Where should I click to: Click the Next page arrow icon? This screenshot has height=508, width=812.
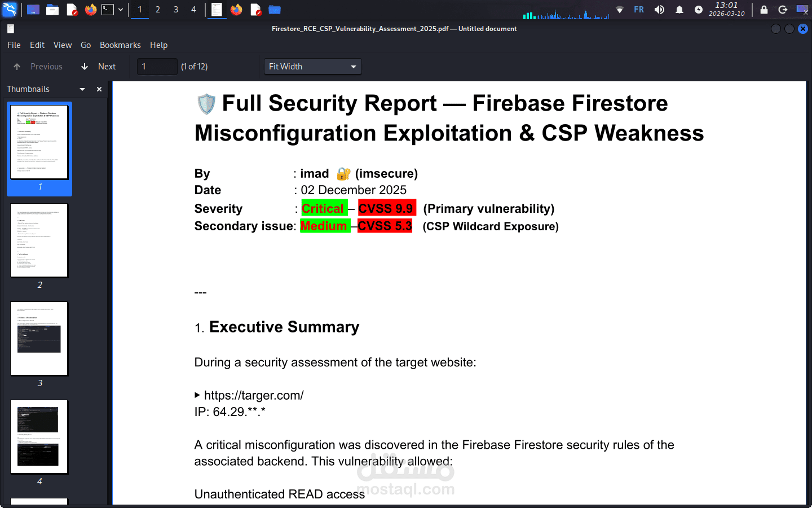pos(83,66)
